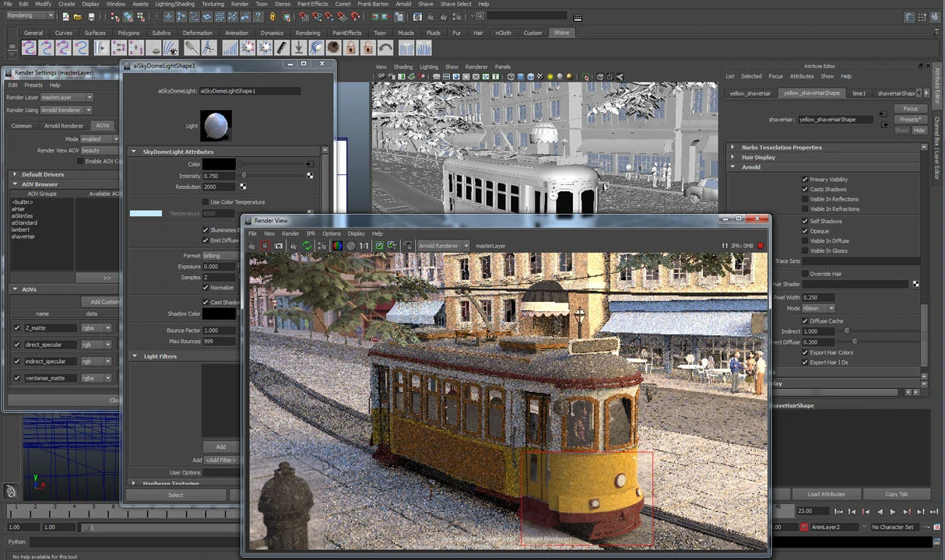Open the Lighting/Shading menu
The image size is (945, 560).
tap(174, 4)
